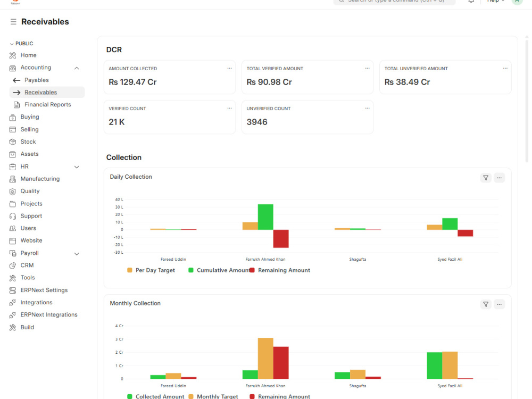The width and height of the screenshot is (532, 399).
Task: Click the Build tools icon
Action: (13, 327)
